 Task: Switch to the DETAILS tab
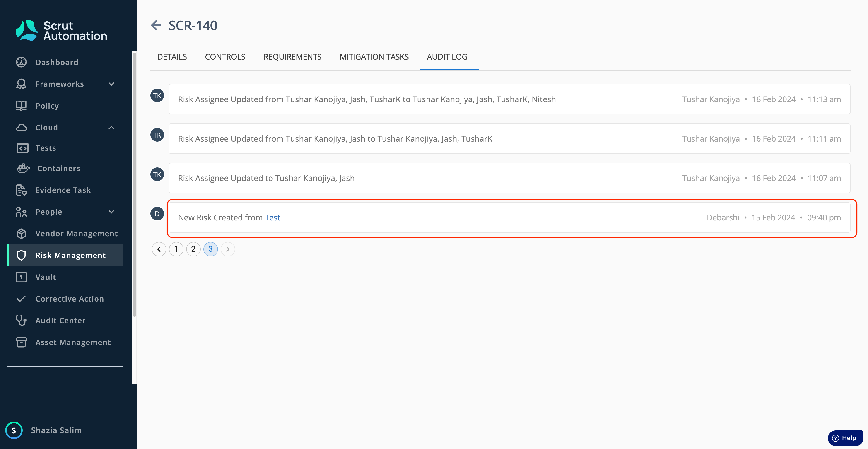[172, 57]
